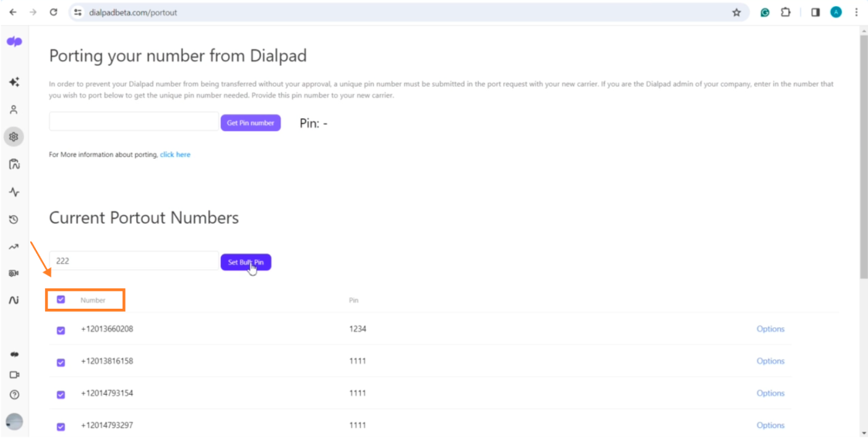Open the call history clock icon
Viewport: 868px width, 438px height.
(x=14, y=219)
